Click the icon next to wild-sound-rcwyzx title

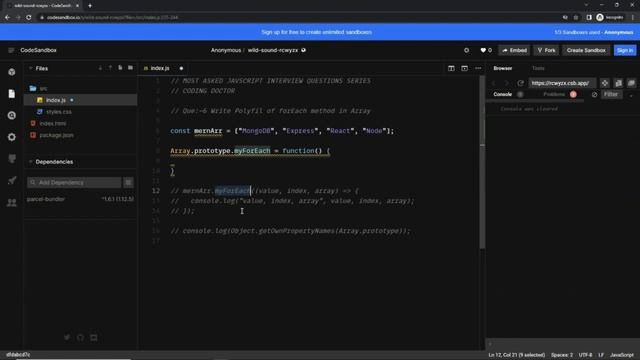coord(303,50)
